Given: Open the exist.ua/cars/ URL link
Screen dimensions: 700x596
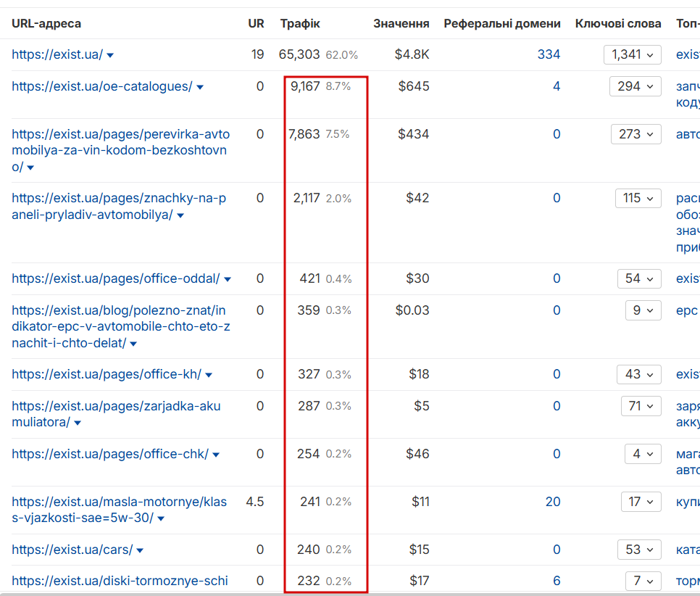Looking at the screenshot, I should [x=72, y=550].
